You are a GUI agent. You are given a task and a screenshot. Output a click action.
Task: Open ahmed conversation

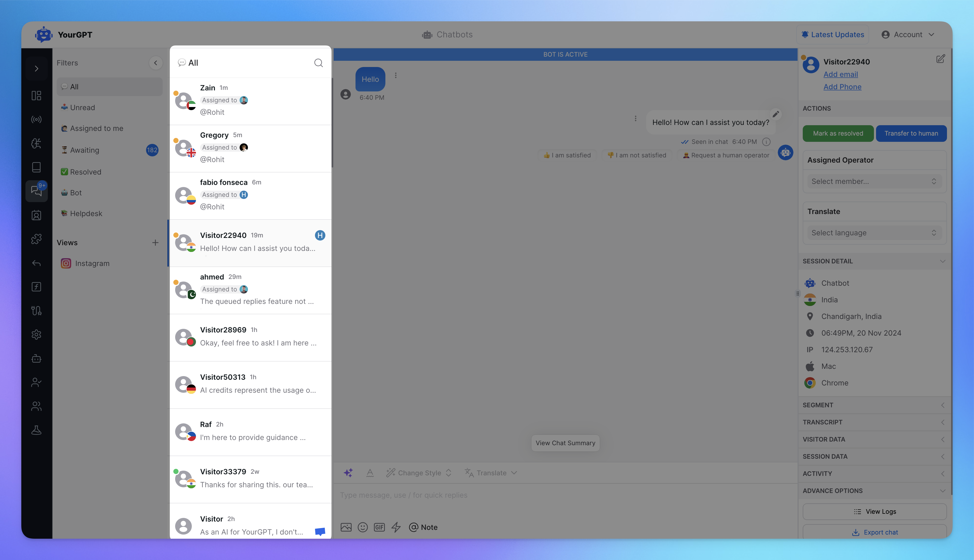[250, 290]
